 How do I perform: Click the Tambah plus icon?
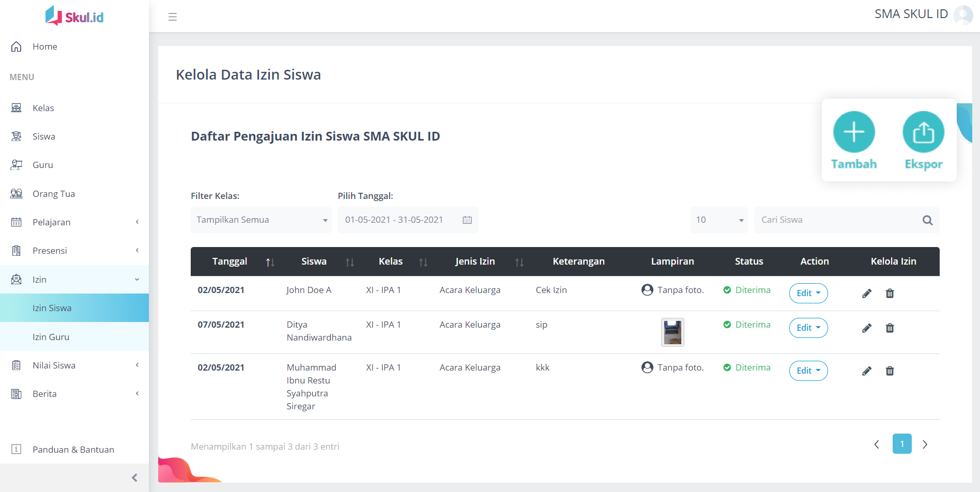coord(853,132)
